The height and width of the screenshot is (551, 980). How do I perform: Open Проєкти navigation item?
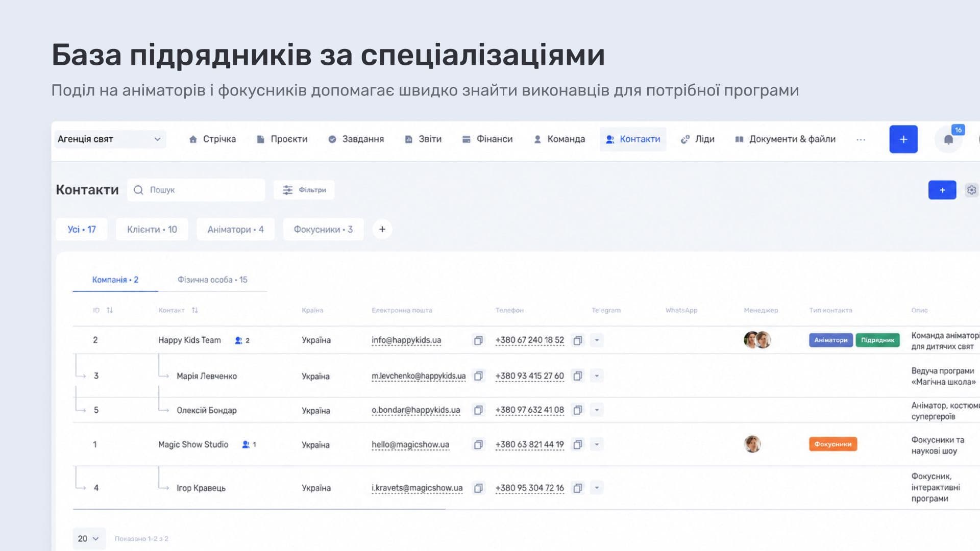tap(282, 139)
